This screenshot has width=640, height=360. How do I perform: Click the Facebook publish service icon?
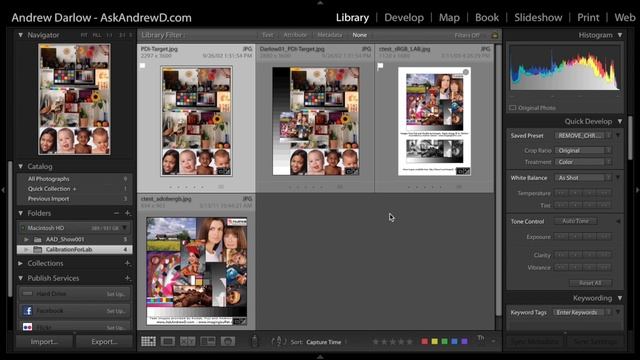pos(28,311)
